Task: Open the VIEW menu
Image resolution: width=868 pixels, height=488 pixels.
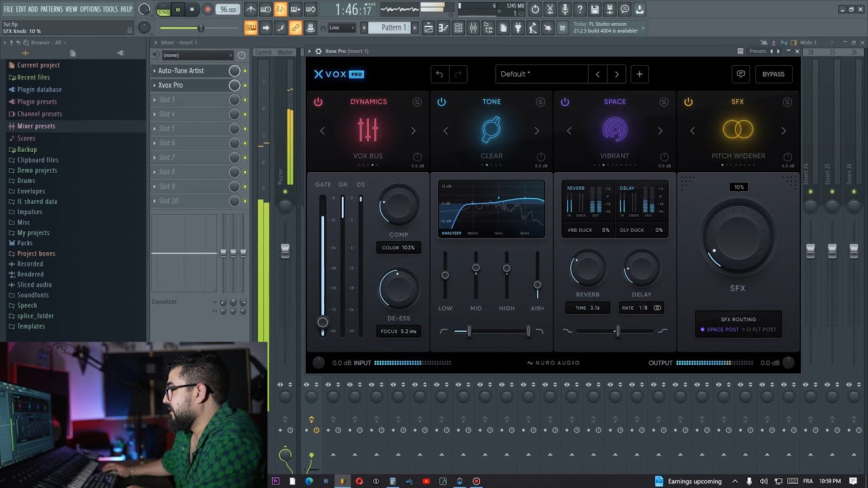Action: pos(71,9)
